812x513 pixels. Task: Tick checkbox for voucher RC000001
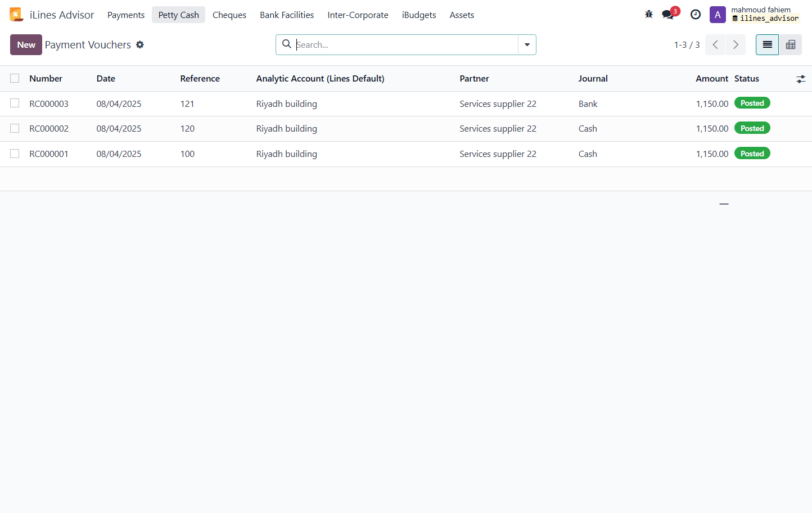15,154
